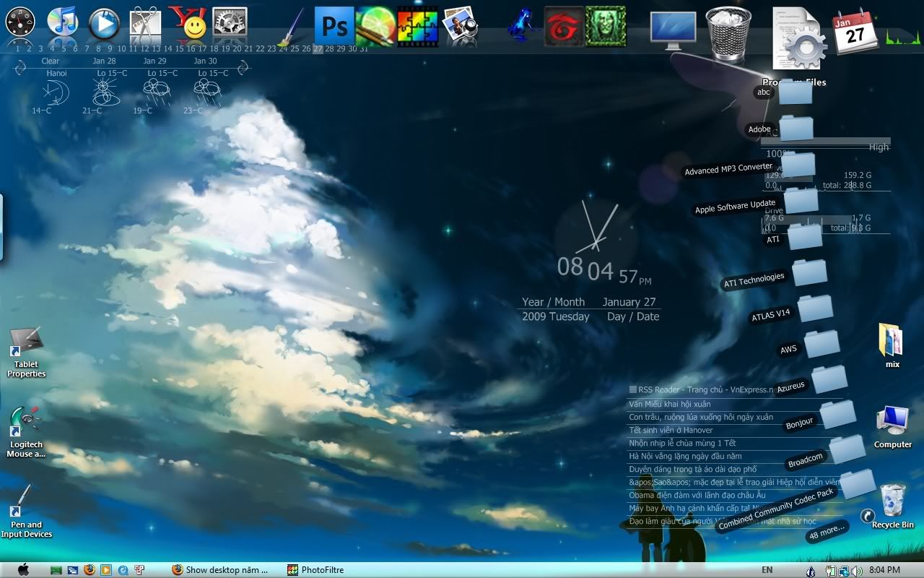Open the mix folder on desktop
This screenshot has height=578, width=924.
pyautogui.click(x=892, y=345)
